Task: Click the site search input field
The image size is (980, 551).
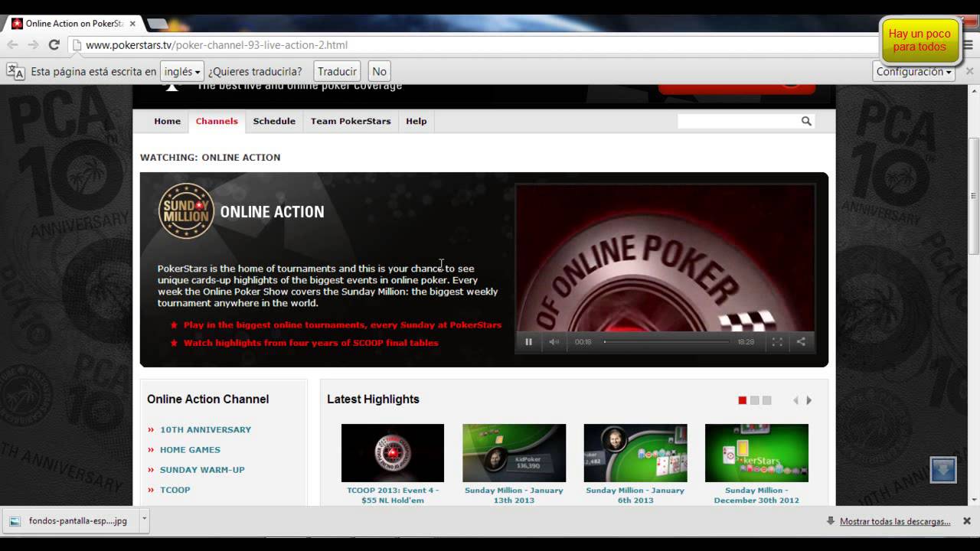Action: tap(738, 121)
